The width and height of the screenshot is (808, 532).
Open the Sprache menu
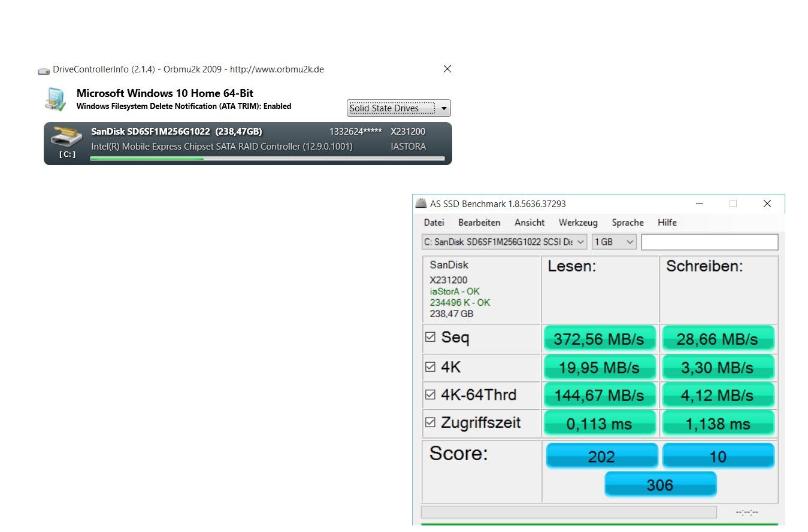[628, 223]
